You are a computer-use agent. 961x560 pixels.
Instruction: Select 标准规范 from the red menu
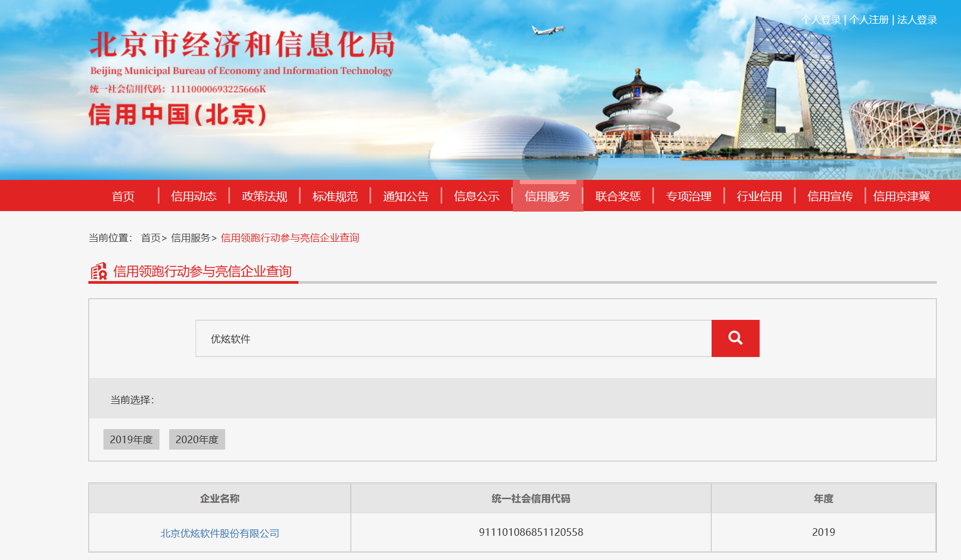tap(335, 197)
